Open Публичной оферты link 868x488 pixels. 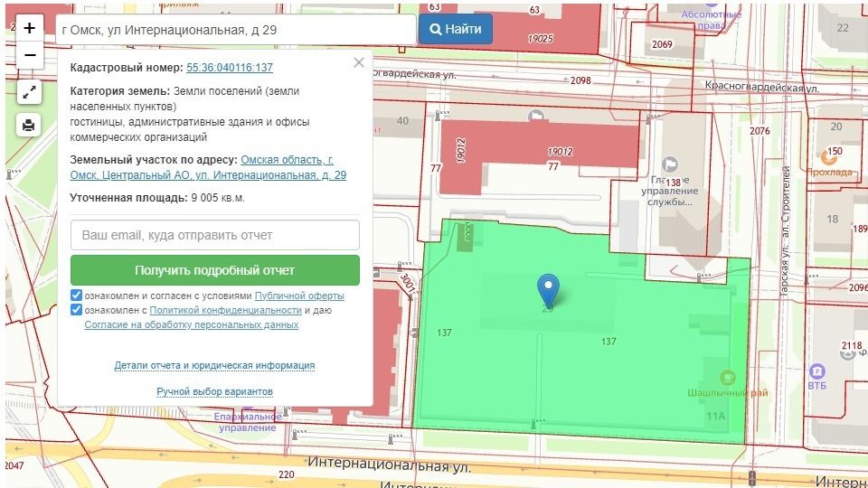[x=299, y=296]
